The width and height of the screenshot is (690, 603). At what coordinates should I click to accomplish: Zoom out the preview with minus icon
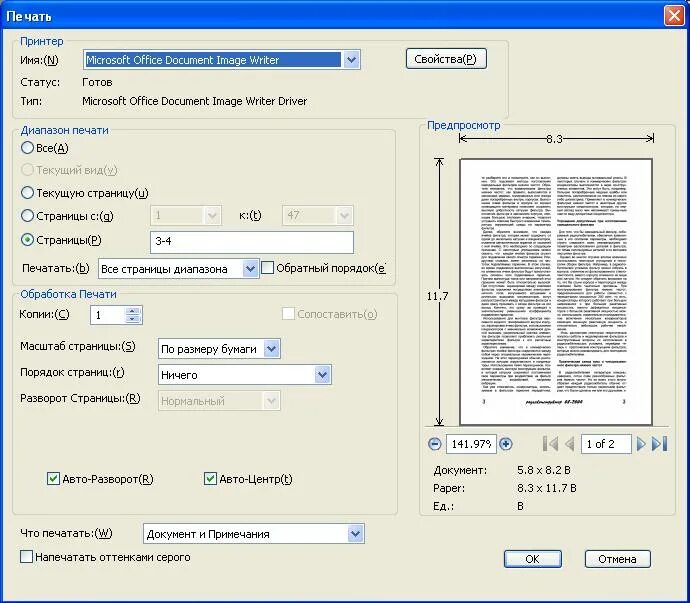pos(434,444)
